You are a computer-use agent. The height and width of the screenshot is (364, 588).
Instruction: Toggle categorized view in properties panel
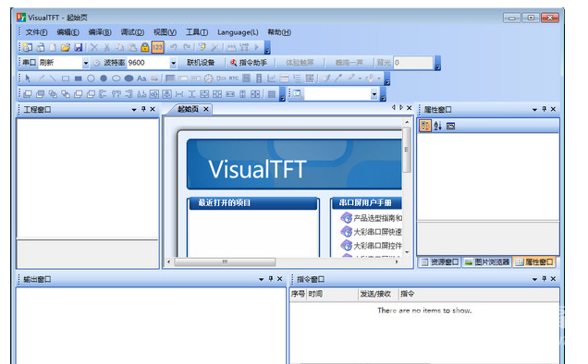[x=425, y=126]
